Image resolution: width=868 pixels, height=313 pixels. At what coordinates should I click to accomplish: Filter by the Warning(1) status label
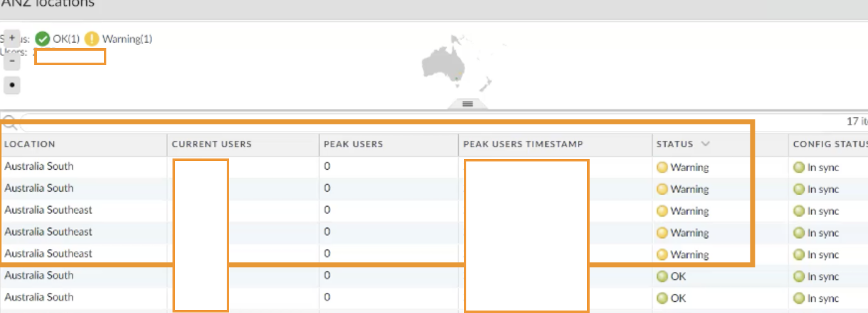click(x=127, y=39)
